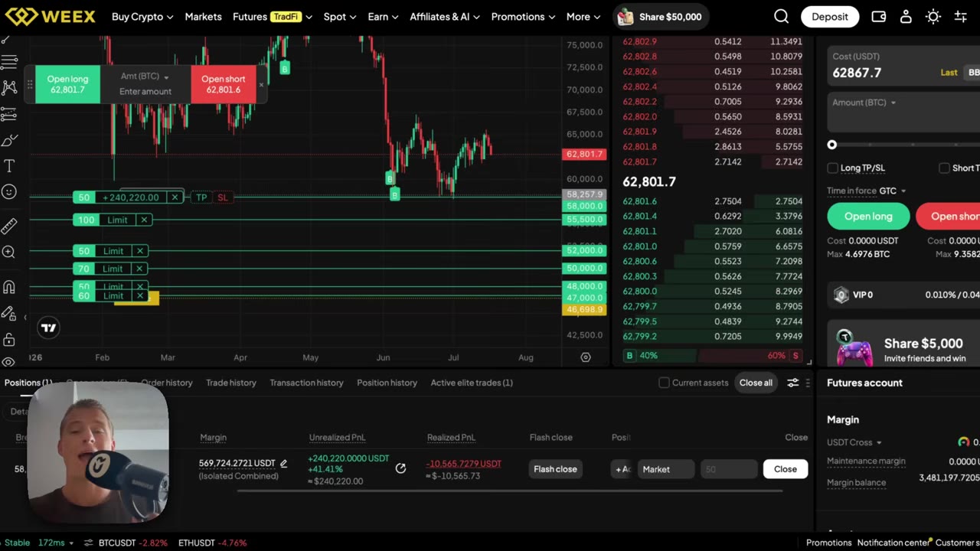980x551 pixels.
Task: Open positions filter settings icon
Action: 793,383
